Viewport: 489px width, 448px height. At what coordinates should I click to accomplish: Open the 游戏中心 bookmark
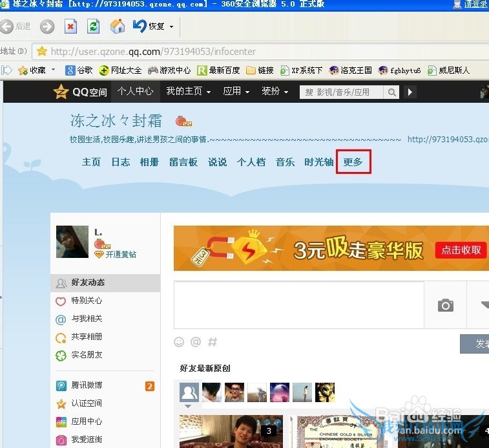(x=169, y=70)
